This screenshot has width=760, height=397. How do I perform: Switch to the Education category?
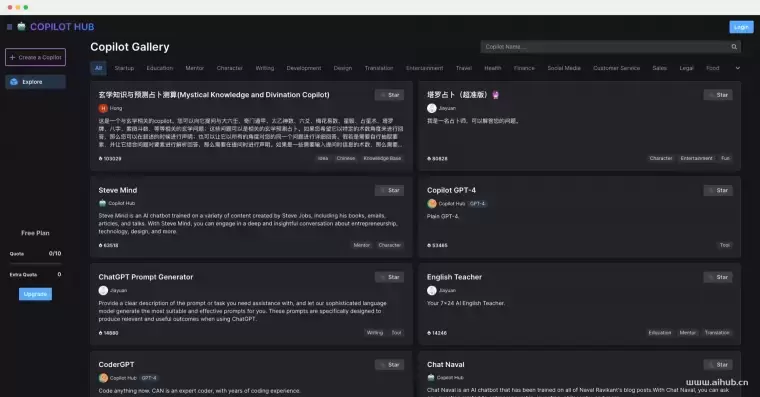click(159, 68)
